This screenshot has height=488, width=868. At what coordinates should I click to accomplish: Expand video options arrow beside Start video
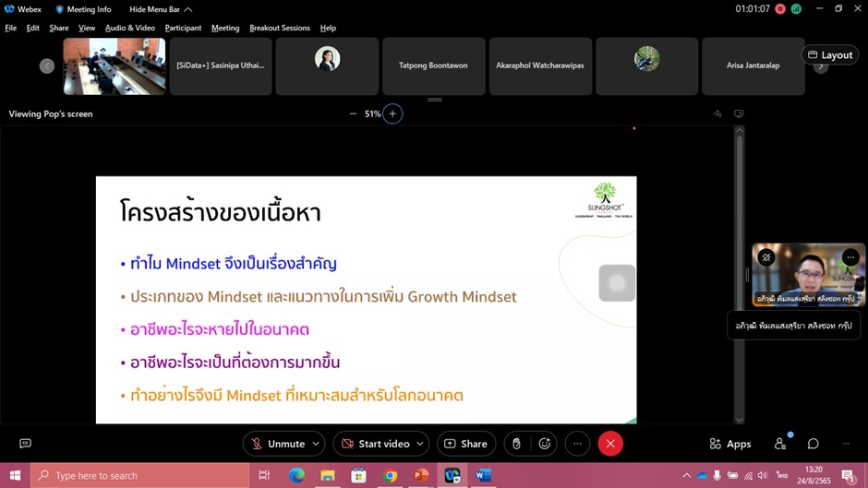420,444
